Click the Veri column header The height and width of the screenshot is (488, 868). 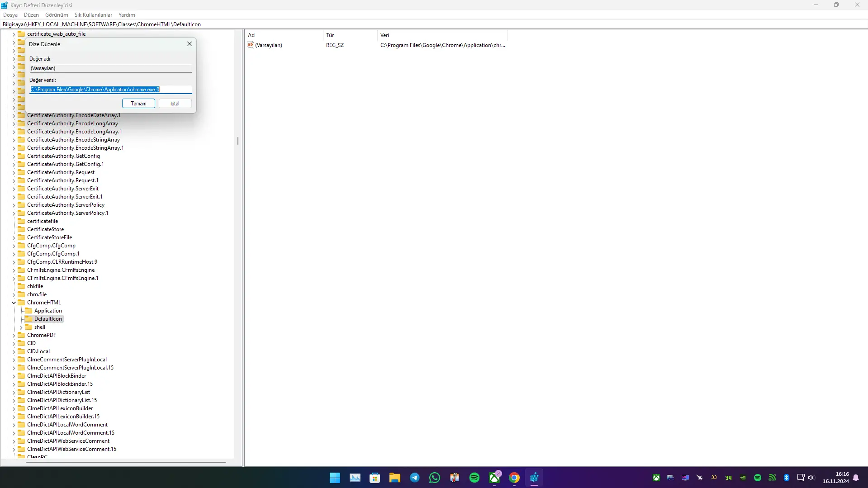442,35
